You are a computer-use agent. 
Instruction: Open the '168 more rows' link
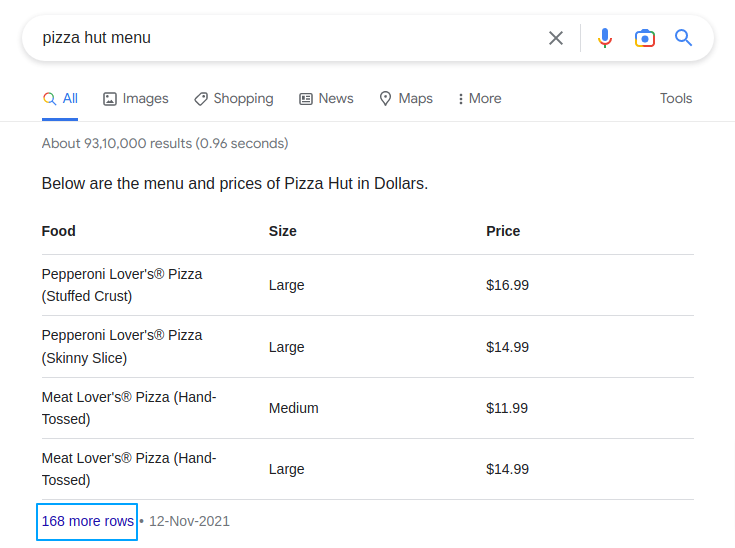point(88,521)
